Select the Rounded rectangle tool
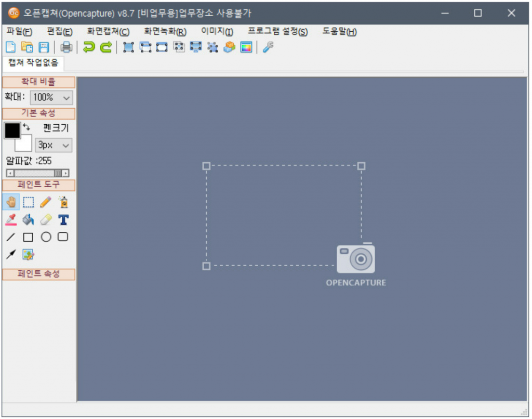The width and height of the screenshot is (532, 419). point(63,237)
